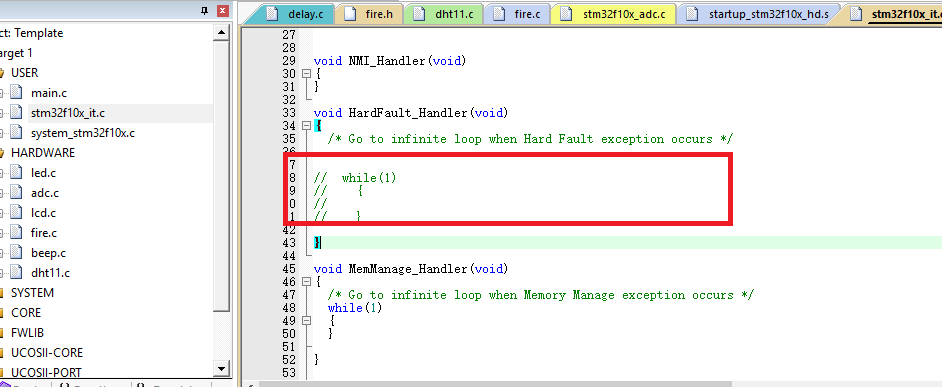This screenshot has height=387, width=942.
Task: Open beep.c in project tree
Action: [x=48, y=252]
